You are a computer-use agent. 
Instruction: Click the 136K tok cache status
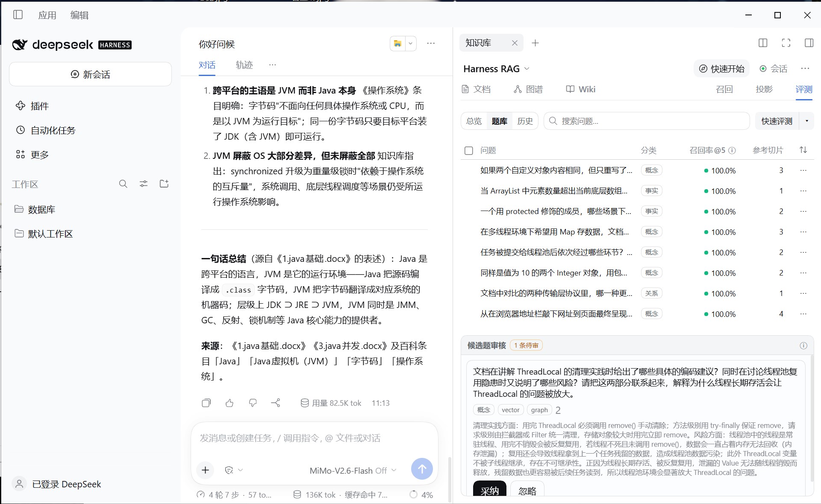tap(341, 495)
